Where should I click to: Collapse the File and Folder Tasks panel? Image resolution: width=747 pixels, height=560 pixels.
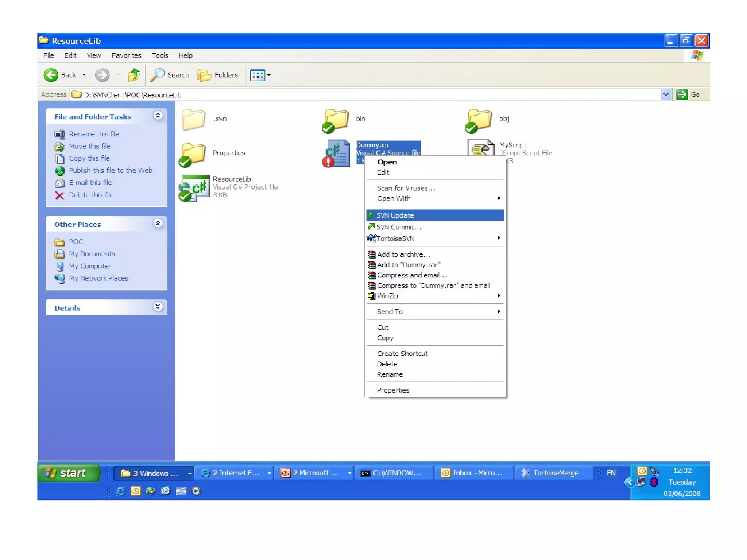[x=158, y=116]
